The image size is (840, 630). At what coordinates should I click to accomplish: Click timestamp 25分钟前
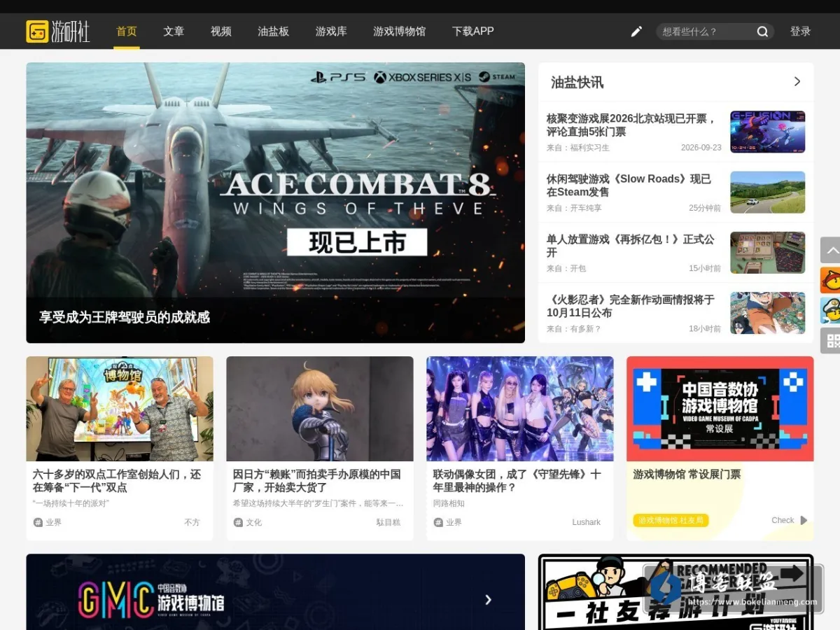(x=705, y=208)
